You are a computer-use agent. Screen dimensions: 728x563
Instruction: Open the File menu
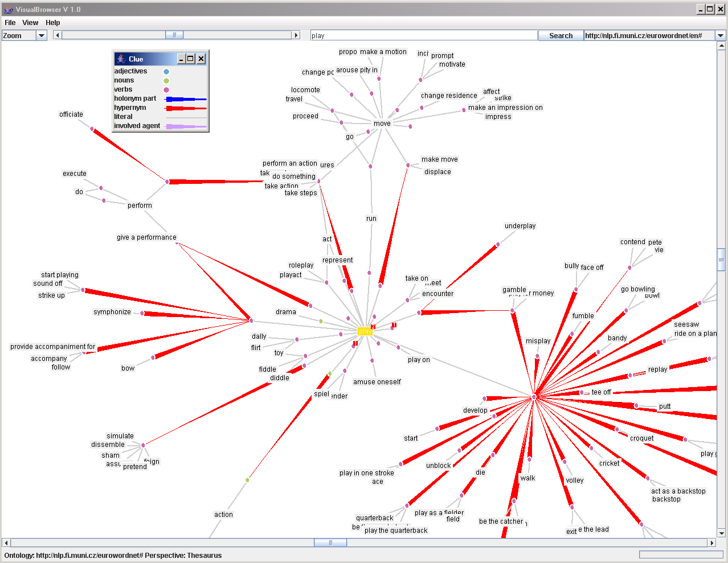click(x=10, y=23)
